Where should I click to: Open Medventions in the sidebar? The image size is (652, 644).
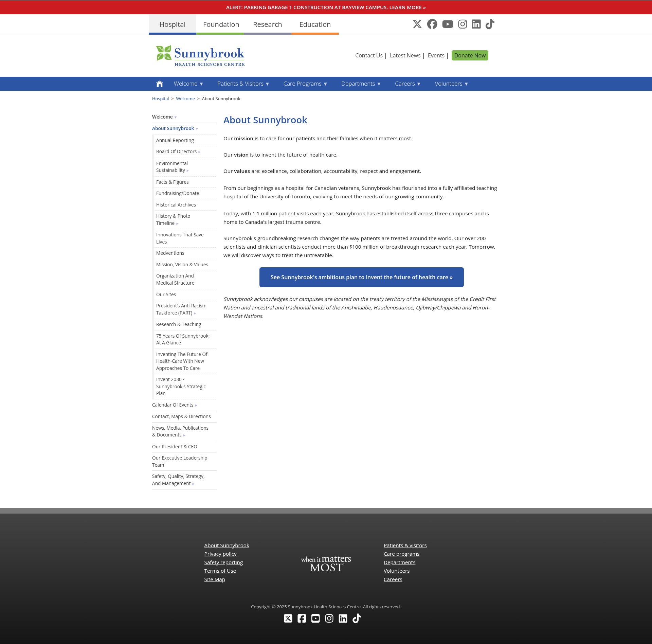click(170, 253)
